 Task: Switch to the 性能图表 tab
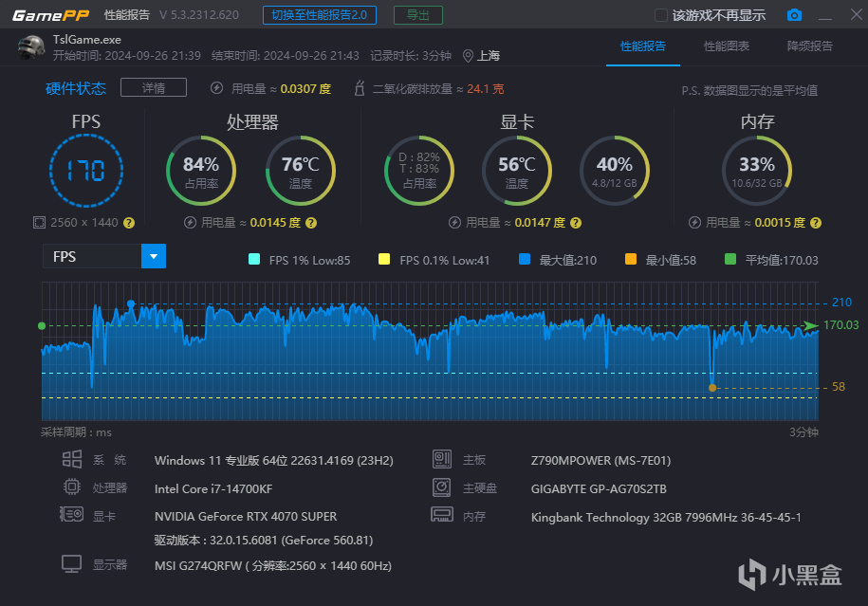pyautogui.click(x=727, y=46)
